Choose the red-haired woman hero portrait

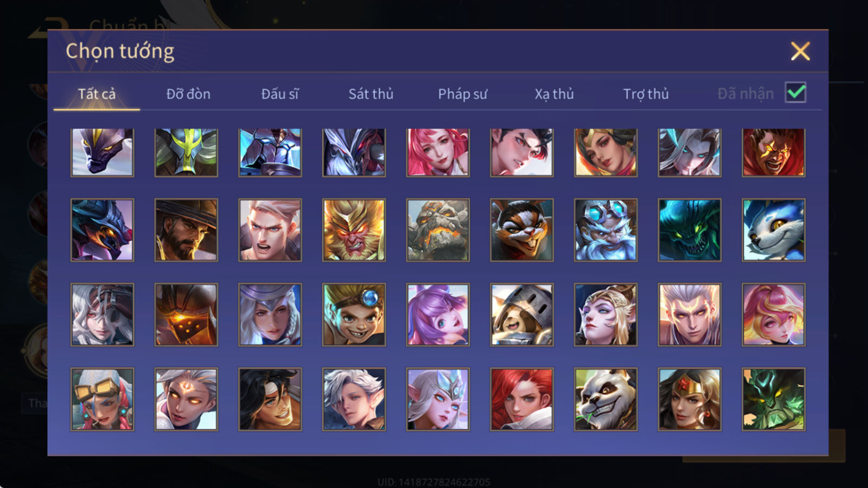(522, 399)
